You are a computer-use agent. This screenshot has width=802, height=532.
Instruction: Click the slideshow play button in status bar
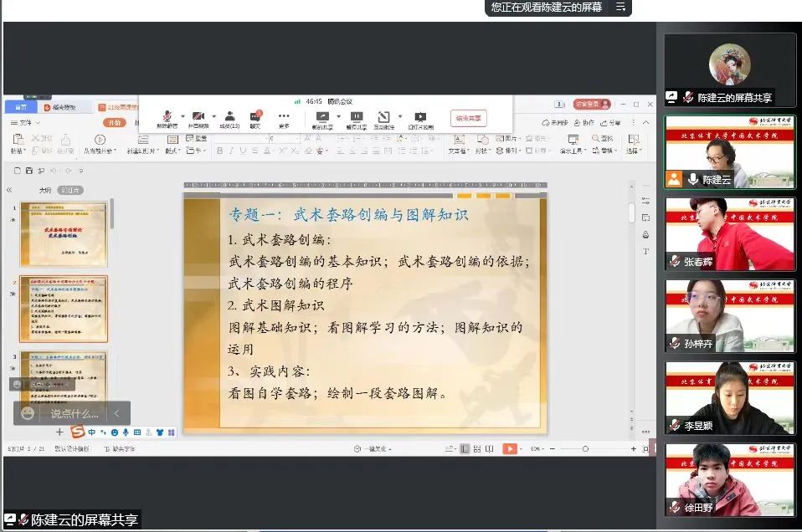(512, 448)
